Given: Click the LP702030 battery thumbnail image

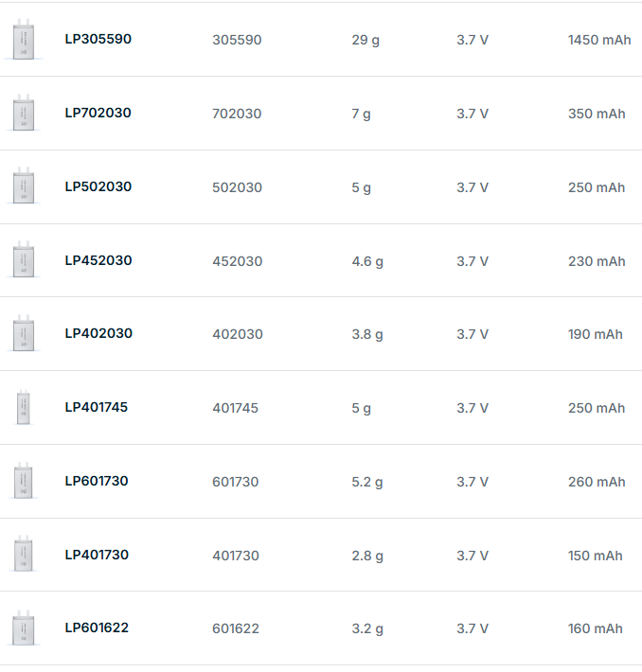Looking at the screenshot, I should point(24,114).
